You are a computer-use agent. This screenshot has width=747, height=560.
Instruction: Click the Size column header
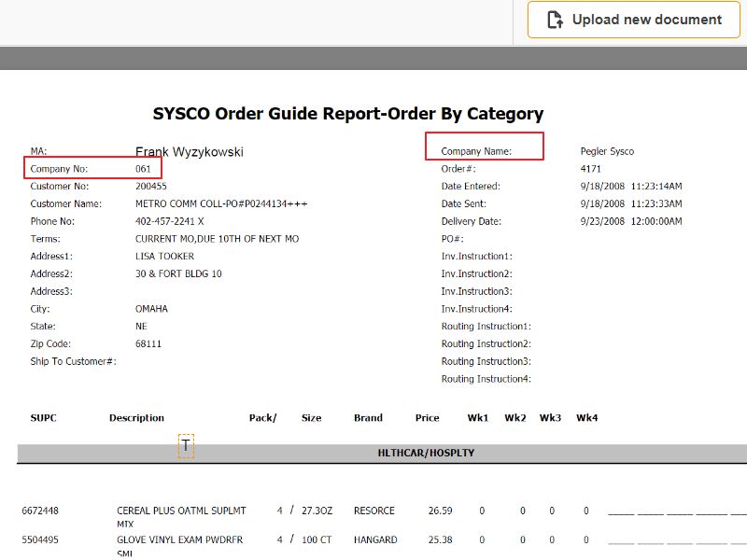pos(312,417)
